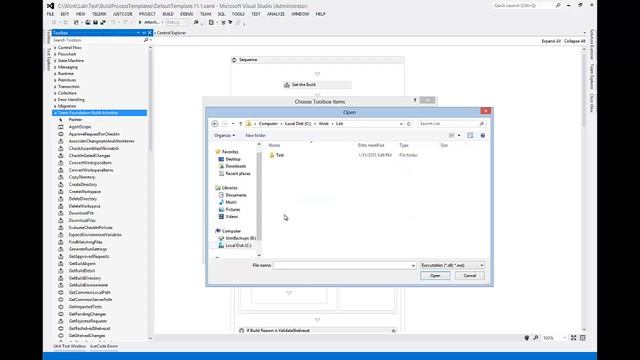Screen dimensions: 640x360
Task: Pick the ApproveRequestForCheckIn activity icon
Action: tap(61, 134)
